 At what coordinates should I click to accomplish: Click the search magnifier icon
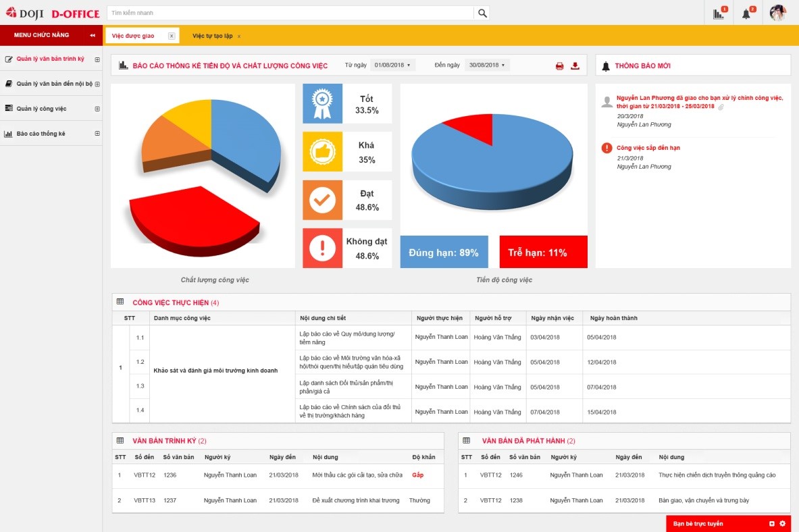pos(482,13)
